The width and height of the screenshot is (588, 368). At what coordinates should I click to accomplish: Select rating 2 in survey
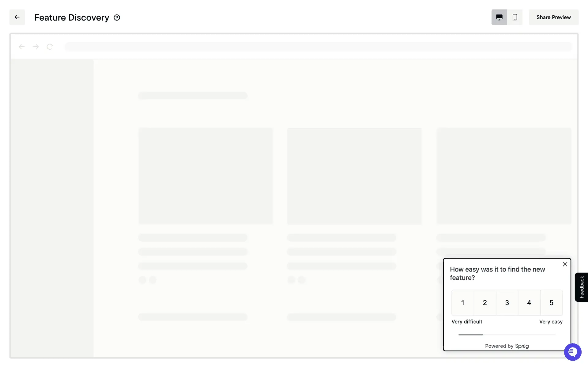(485, 303)
